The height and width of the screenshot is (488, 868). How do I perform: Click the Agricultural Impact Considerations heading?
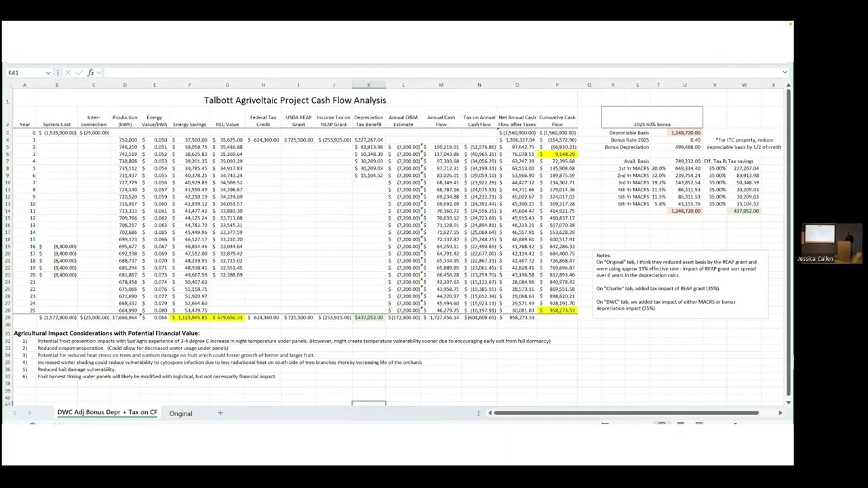click(106, 333)
